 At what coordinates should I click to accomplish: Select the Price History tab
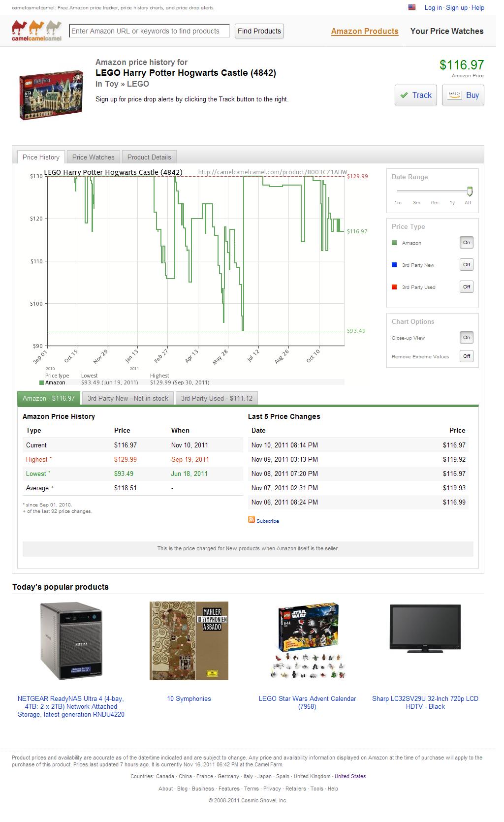click(41, 157)
